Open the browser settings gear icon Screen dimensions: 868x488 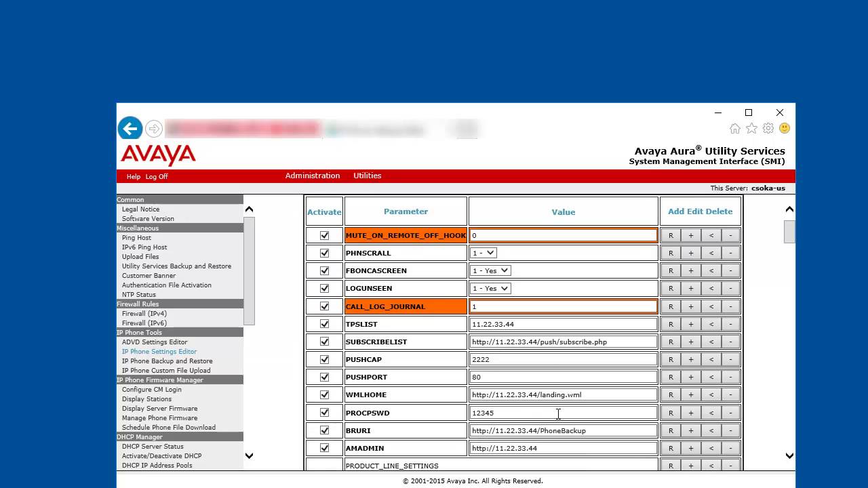pyautogui.click(x=768, y=128)
